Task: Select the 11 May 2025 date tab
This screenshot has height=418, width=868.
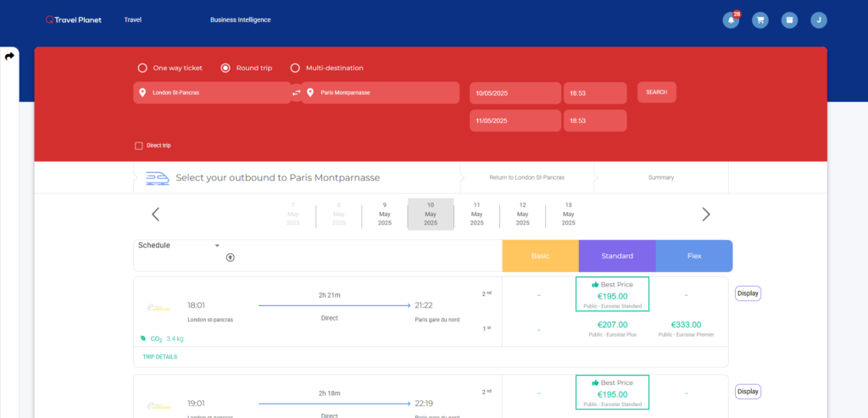Action: click(476, 214)
